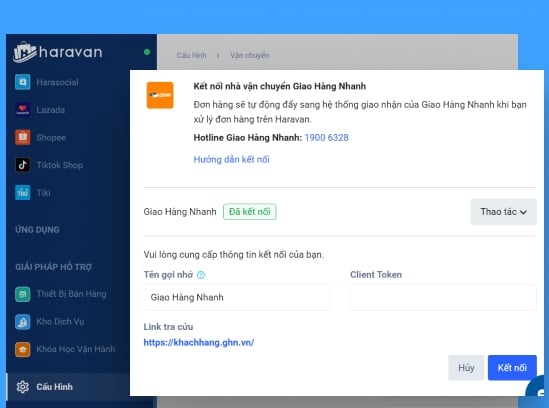Open the khachhang.ghn.vn lookup link
Image resolution: width=549 pixels, height=408 pixels.
[x=199, y=343]
